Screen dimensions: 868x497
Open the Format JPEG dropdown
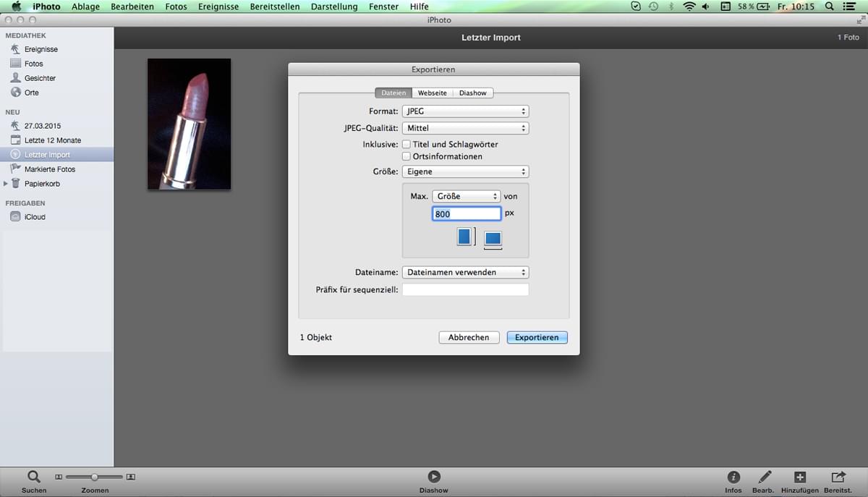pos(465,111)
